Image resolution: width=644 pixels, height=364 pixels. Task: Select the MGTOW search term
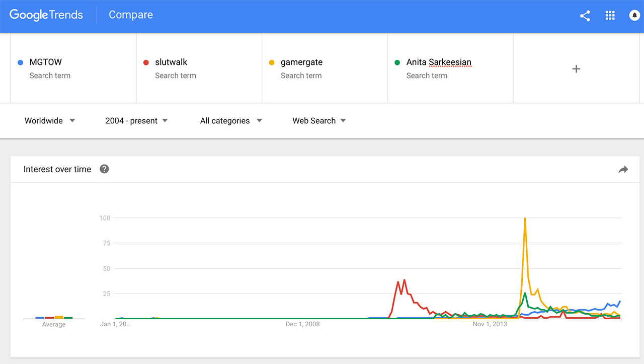click(x=46, y=62)
